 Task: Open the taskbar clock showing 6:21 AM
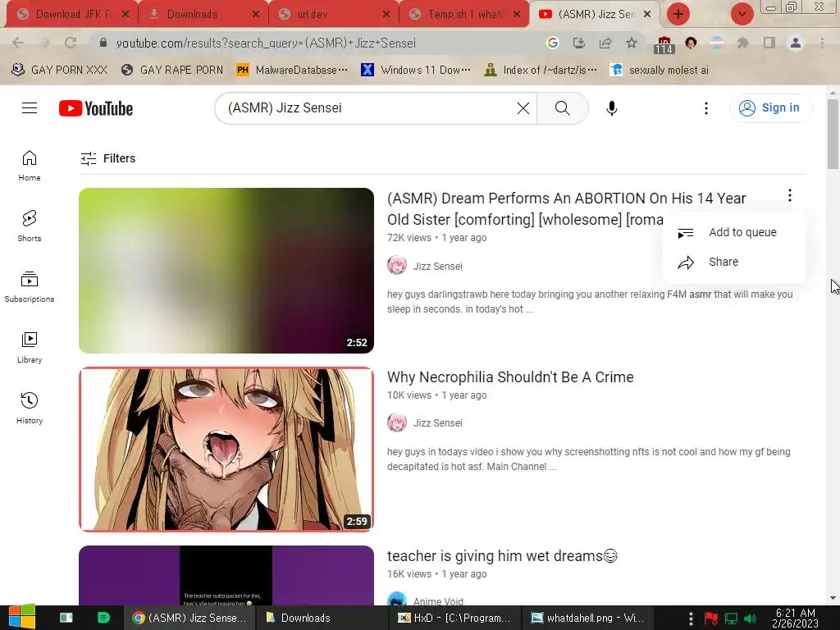pos(795,618)
